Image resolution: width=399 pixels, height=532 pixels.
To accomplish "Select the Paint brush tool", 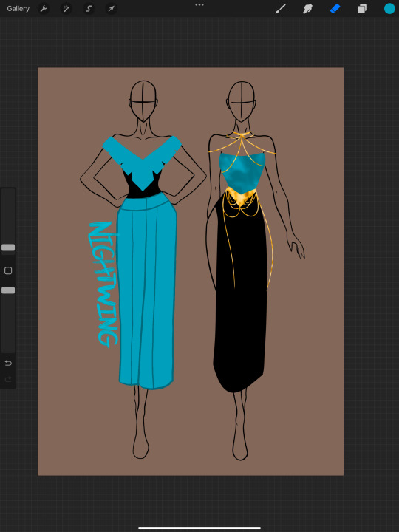I will coord(281,8).
